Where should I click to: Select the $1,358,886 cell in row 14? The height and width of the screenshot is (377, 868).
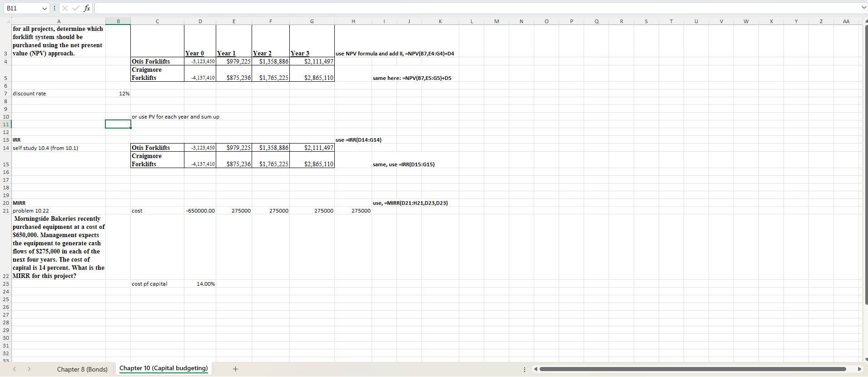pyautogui.click(x=271, y=148)
